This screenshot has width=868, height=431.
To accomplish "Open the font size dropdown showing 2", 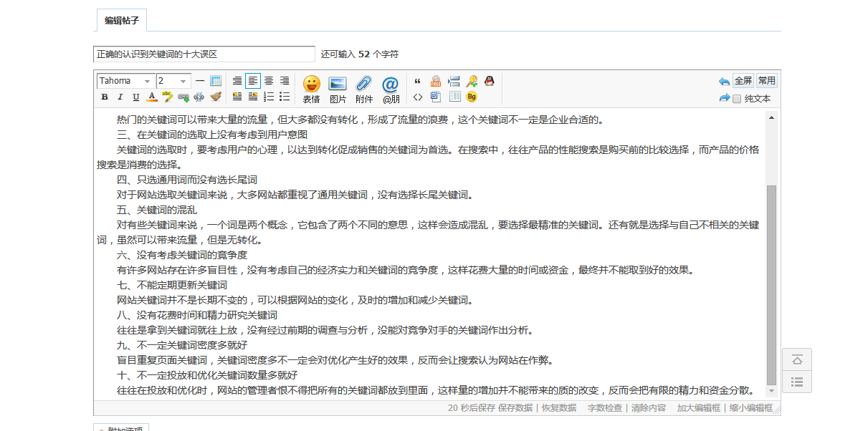I will (173, 81).
